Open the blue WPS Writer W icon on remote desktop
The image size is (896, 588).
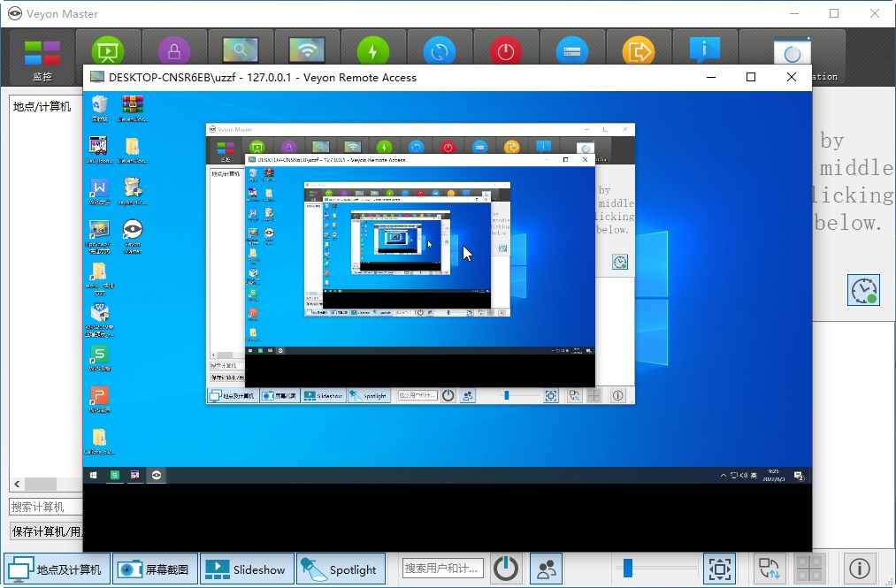(x=99, y=191)
